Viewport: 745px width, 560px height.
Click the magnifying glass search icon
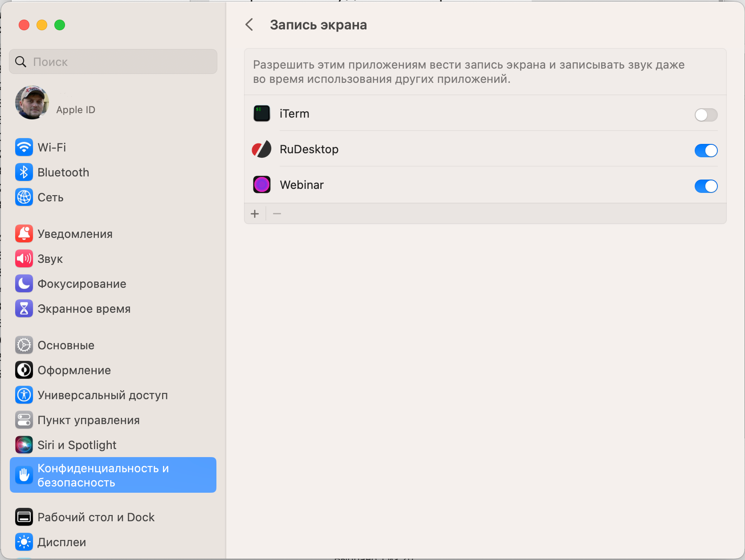[20, 61]
